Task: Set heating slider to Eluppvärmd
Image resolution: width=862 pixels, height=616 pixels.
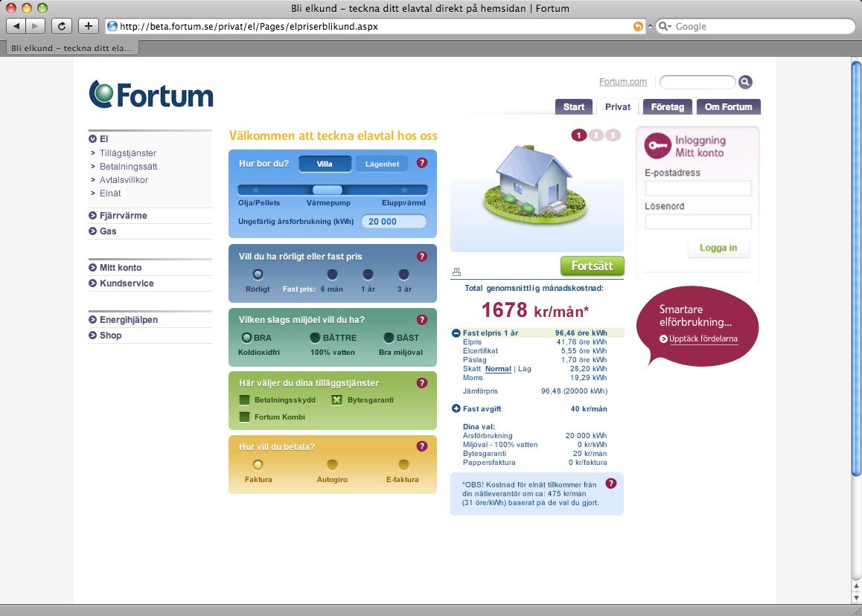Action: [405, 190]
